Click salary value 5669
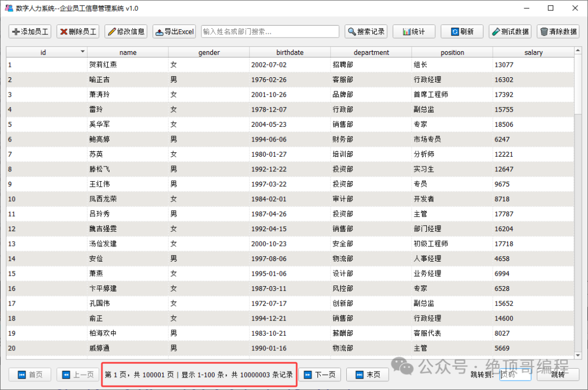 [x=533, y=348]
